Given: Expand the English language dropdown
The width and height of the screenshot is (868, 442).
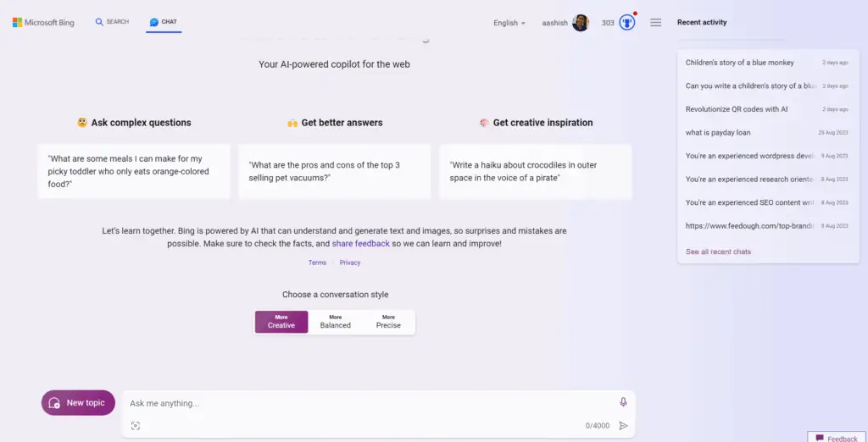Looking at the screenshot, I should pos(509,23).
